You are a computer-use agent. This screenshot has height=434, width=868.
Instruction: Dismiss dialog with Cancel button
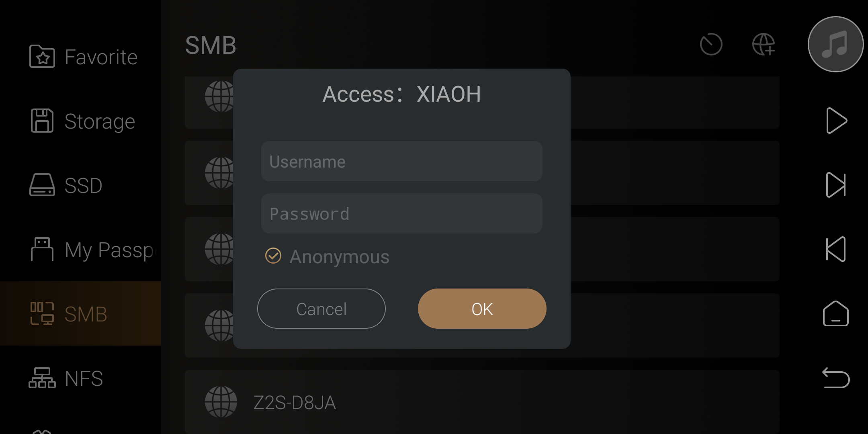click(x=321, y=309)
